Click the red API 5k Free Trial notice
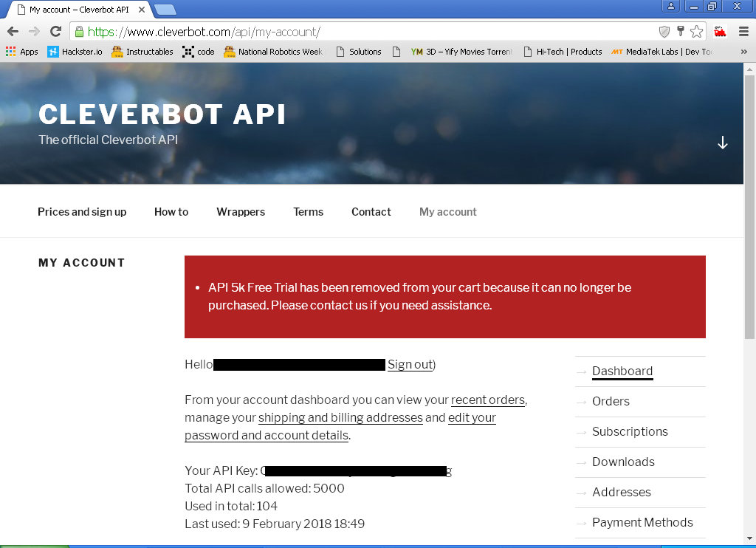Viewport: 756px width, 548px height. 445,297
